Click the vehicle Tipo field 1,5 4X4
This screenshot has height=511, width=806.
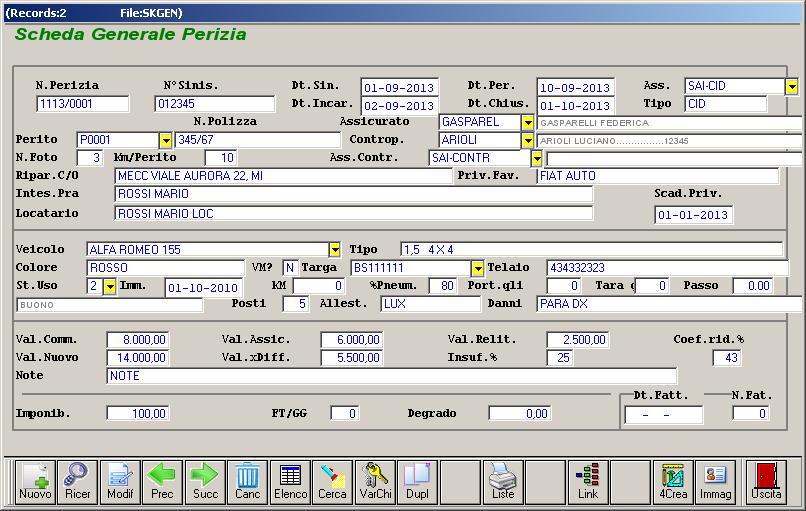click(592, 250)
